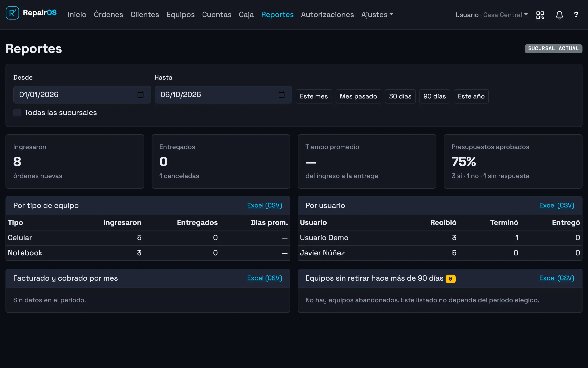This screenshot has height=368, width=588.
Task: Select the Celular row in equipment table
Action: coord(148,238)
